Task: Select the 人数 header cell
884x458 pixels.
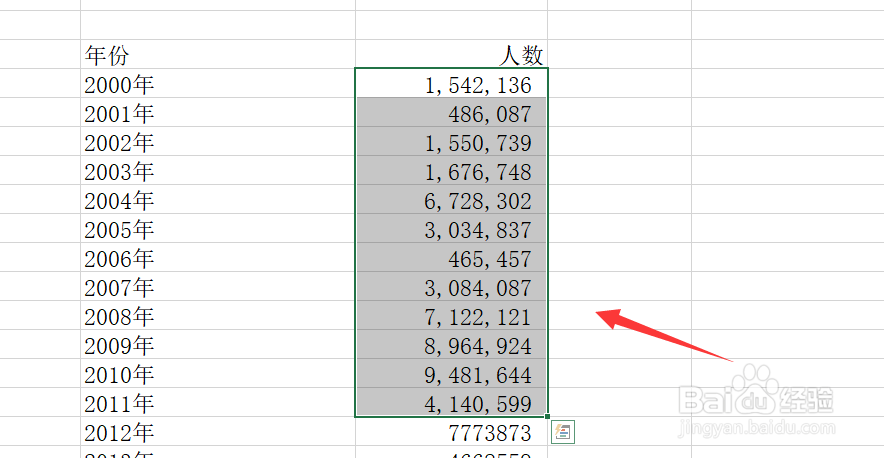Action: pyautogui.click(x=451, y=55)
